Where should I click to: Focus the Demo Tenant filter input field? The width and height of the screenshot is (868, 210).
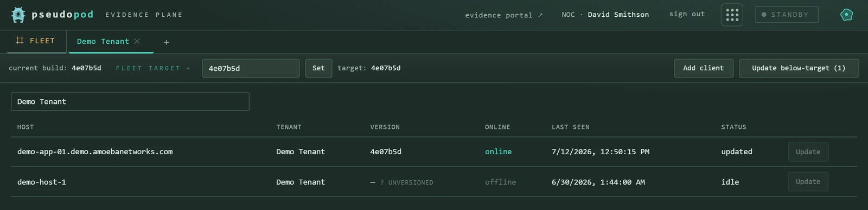[130, 102]
